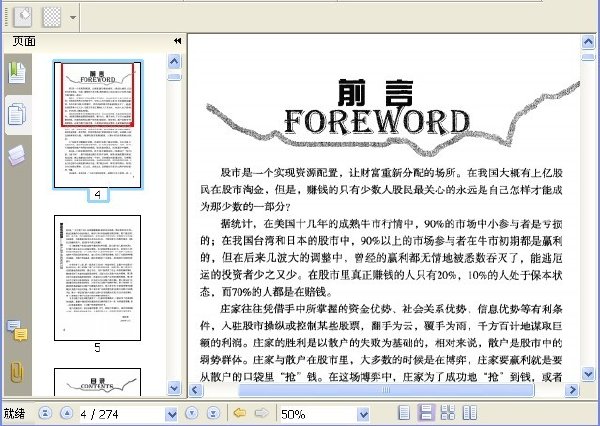600x426 pixels.
Task: Go to the first page button
Action: click(x=45, y=413)
